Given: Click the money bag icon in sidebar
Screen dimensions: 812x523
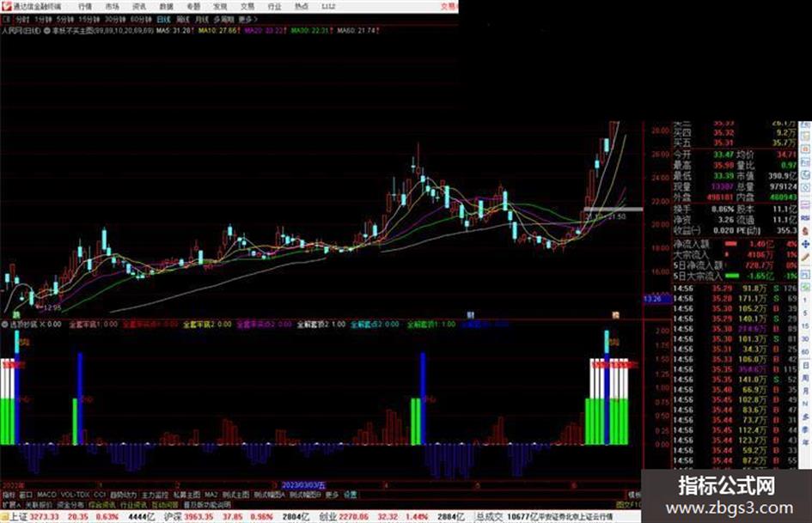Looking at the screenshot, I should click(x=805, y=231).
